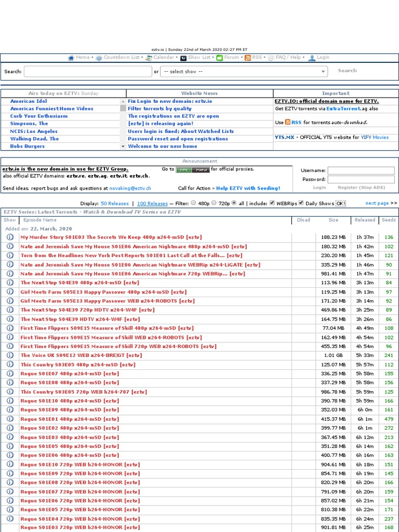Open info icon for Rogue S01E06 480p
Screen dimensions: 399x532
click(x=10, y=455)
